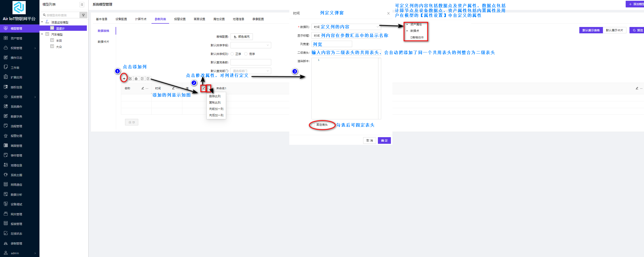
Task: Switch to the 报警设置 tab
Action: pyautogui.click(x=180, y=19)
